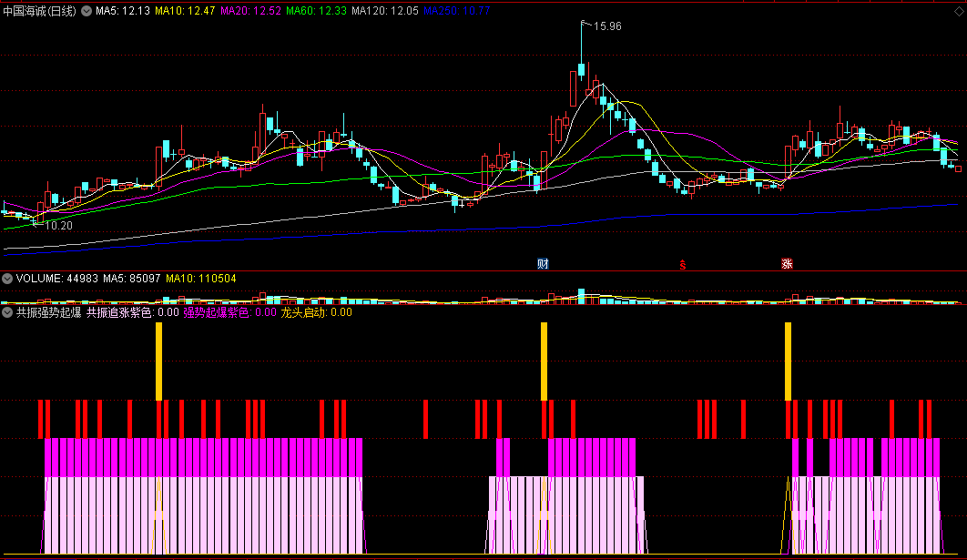
Task: Click the first yellow 龙头启动 signal bar
Action: [159, 361]
